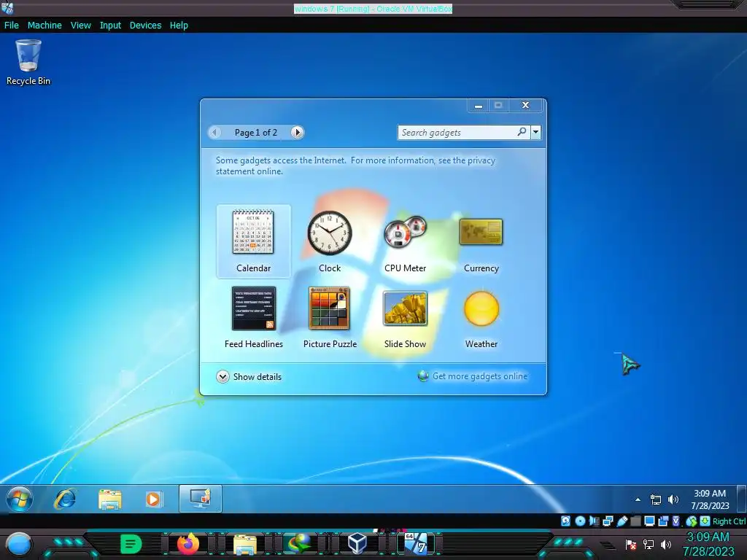Screen dimensions: 747x560
Task: Select the Calendar gadget
Action: click(253, 241)
